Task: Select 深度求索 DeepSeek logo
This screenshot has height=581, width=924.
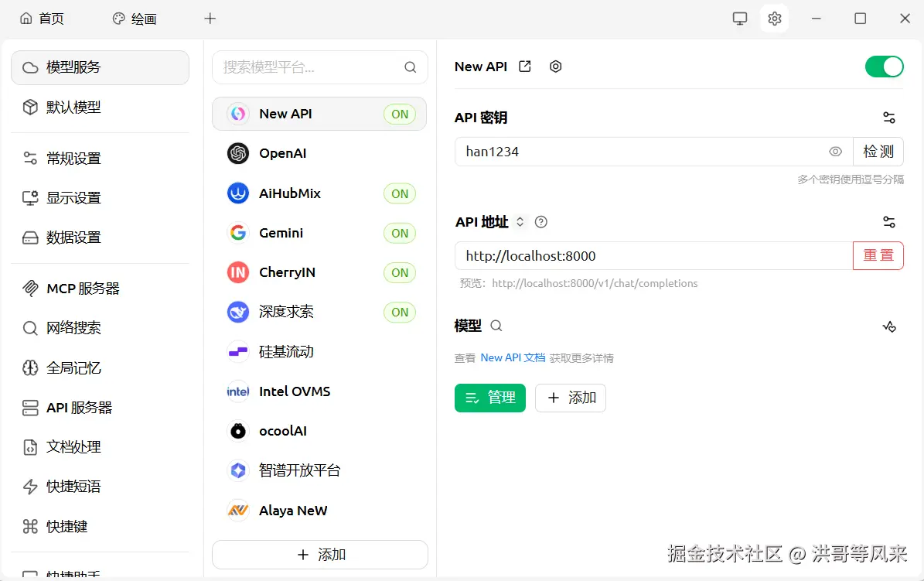Action: pyautogui.click(x=238, y=312)
